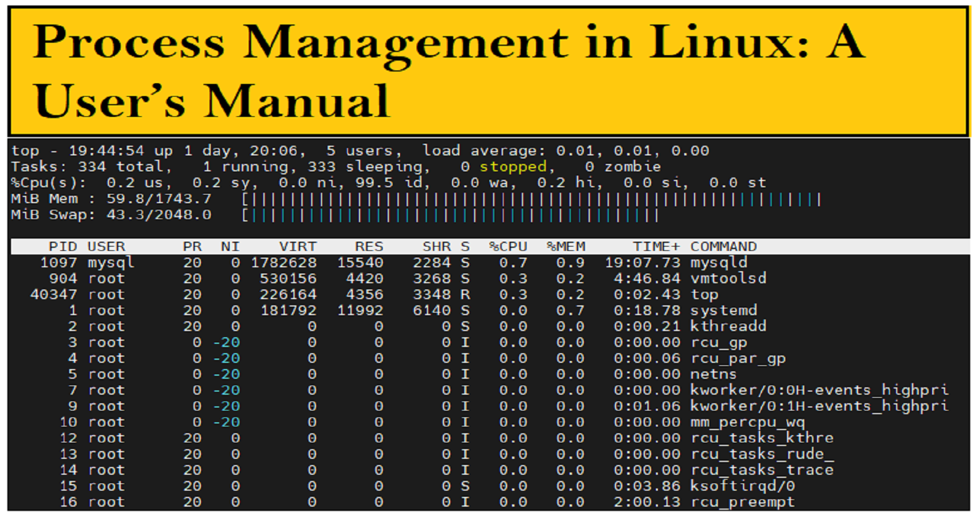Click TIME+ value 4:46.84

point(647,278)
